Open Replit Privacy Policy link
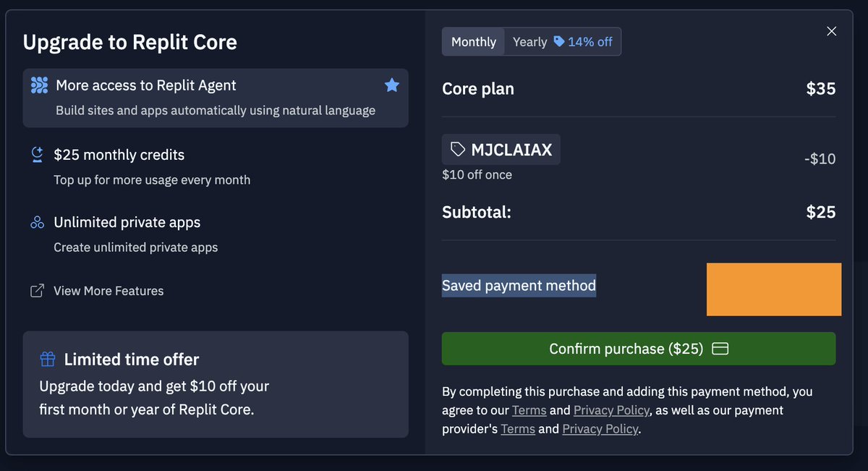The height and width of the screenshot is (471, 868). pyautogui.click(x=612, y=410)
